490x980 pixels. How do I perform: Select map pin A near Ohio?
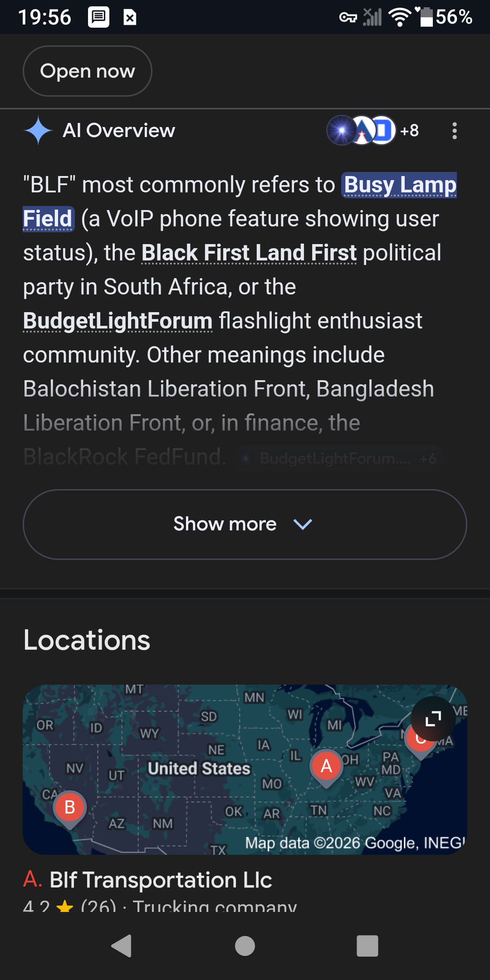(326, 766)
